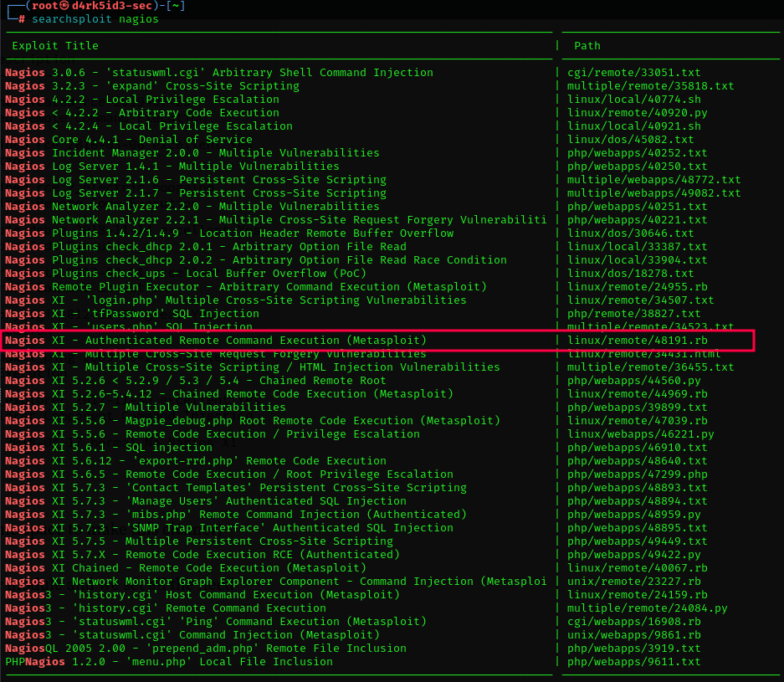The width and height of the screenshot is (784, 682).
Task: Click the path multiple/remote/24084.py
Action: 647,608
